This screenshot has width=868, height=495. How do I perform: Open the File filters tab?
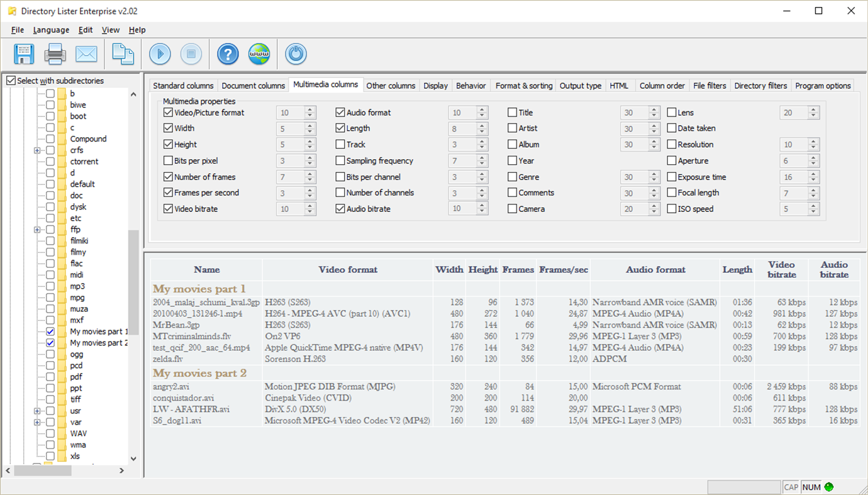pos(709,85)
